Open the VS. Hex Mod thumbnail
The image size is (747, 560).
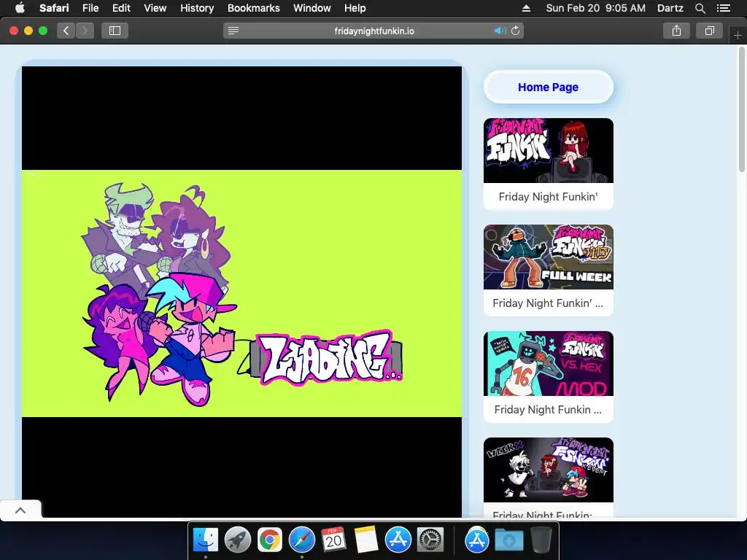click(x=549, y=363)
